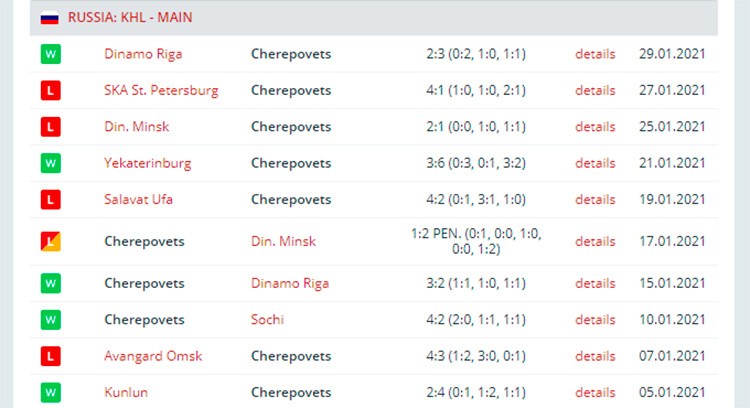Click the W badge for the Sochi match
Image resolution: width=750 pixels, height=408 pixels.
click(51, 320)
